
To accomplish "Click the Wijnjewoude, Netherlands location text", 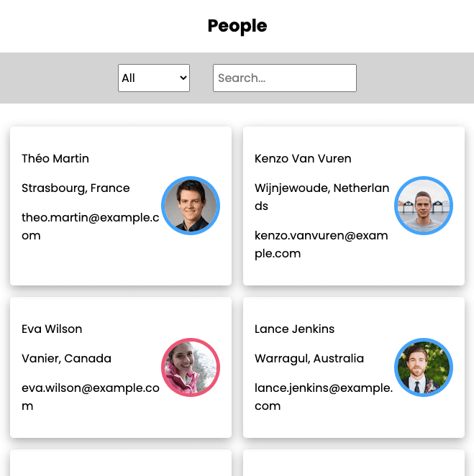I will (x=322, y=197).
